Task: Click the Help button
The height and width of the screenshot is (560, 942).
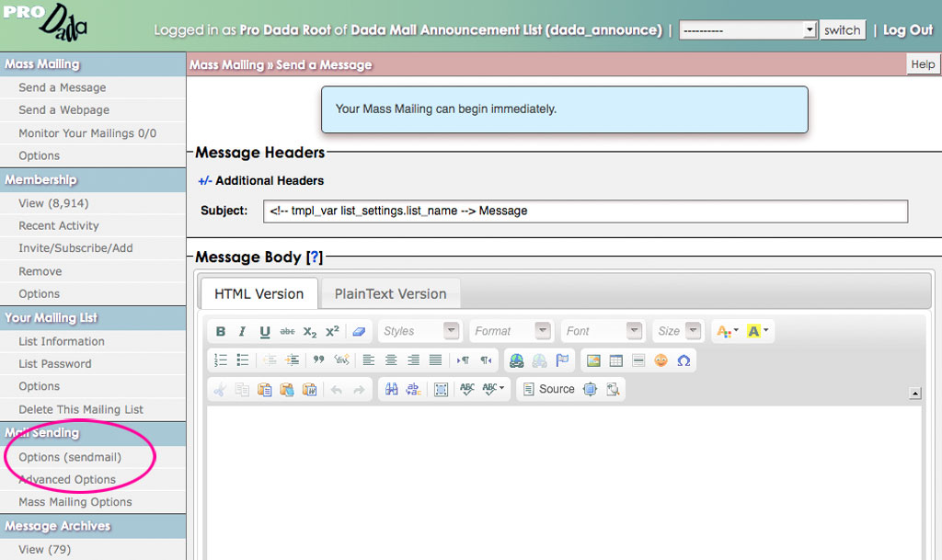Action: click(x=923, y=64)
